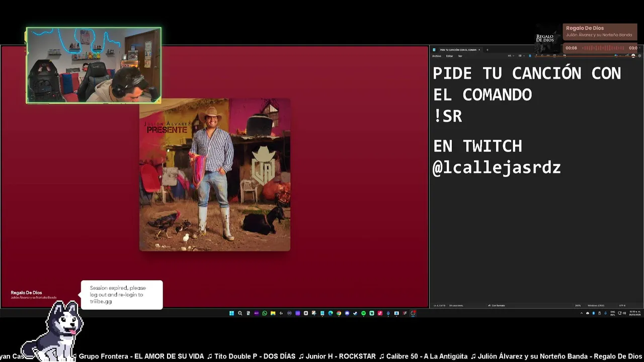This screenshot has height=362, width=644.
Task: Open Discord from the taskbar
Action: (347, 313)
